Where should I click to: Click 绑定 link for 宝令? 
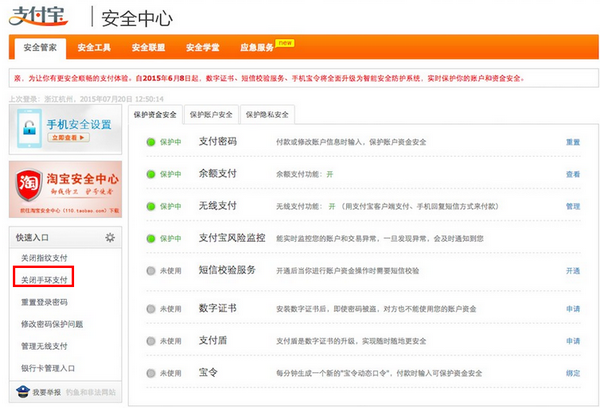click(572, 373)
